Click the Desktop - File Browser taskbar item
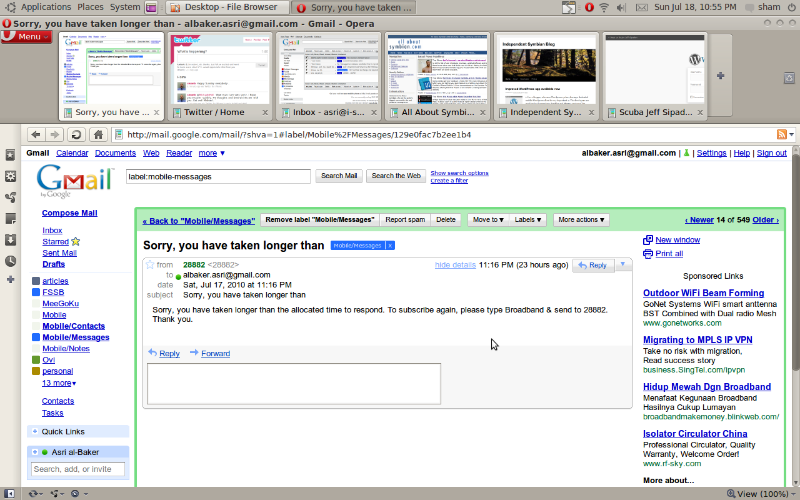Viewport: 800px width, 500px height. [227, 7]
